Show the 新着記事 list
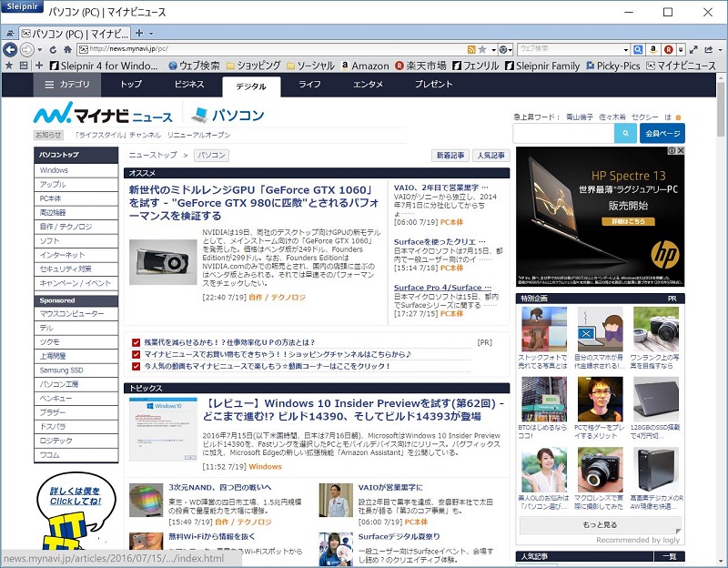Image resolution: width=728 pixels, height=568 pixels. (450, 156)
